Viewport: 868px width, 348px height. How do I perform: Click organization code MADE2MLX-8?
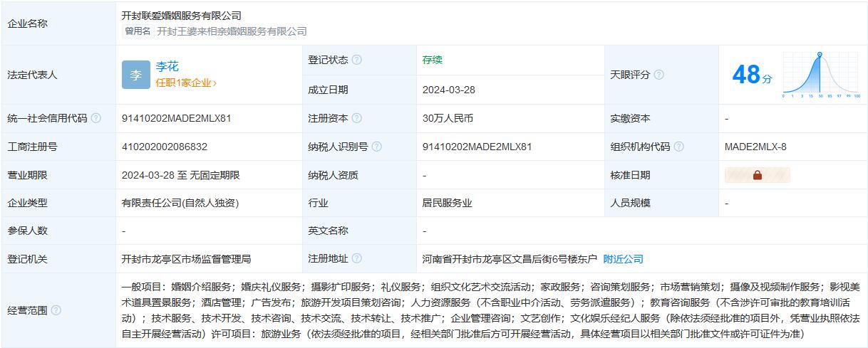755,147
